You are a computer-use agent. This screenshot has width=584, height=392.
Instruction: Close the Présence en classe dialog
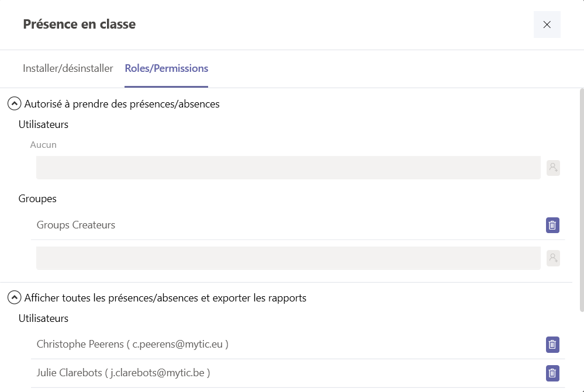(x=547, y=25)
